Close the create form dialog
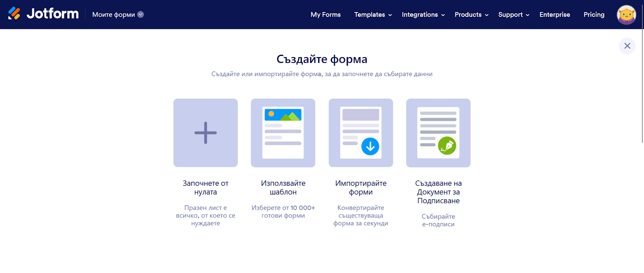This screenshot has height=273, width=644. 627,46
